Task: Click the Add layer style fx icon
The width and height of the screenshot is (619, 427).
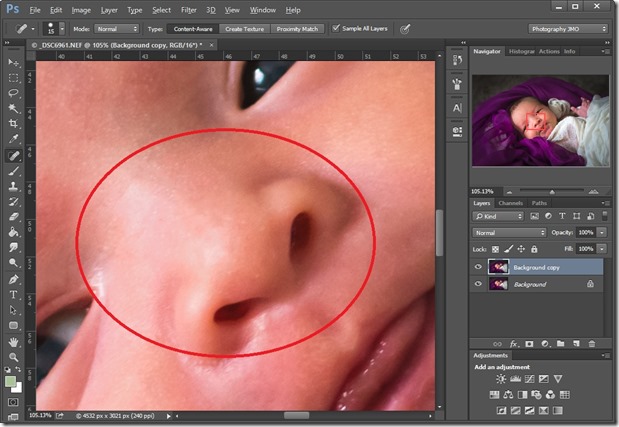Action: [514, 344]
